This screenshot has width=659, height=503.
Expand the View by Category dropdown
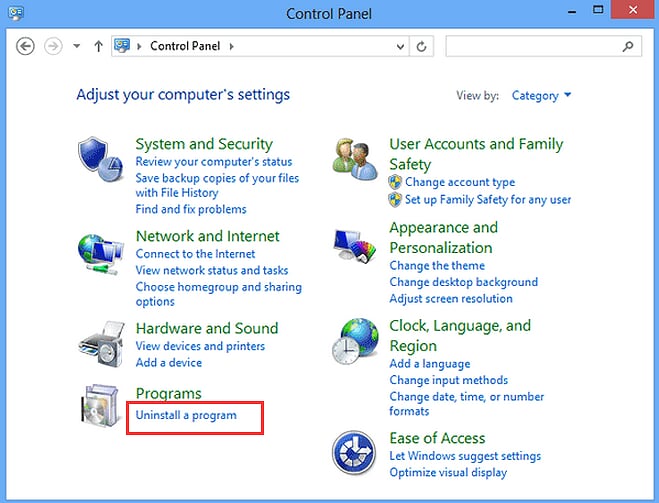click(541, 95)
